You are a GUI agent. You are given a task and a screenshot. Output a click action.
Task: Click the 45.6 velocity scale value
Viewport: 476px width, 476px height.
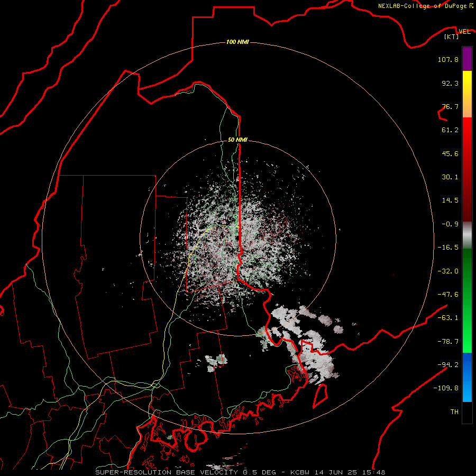tap(450, 153)
